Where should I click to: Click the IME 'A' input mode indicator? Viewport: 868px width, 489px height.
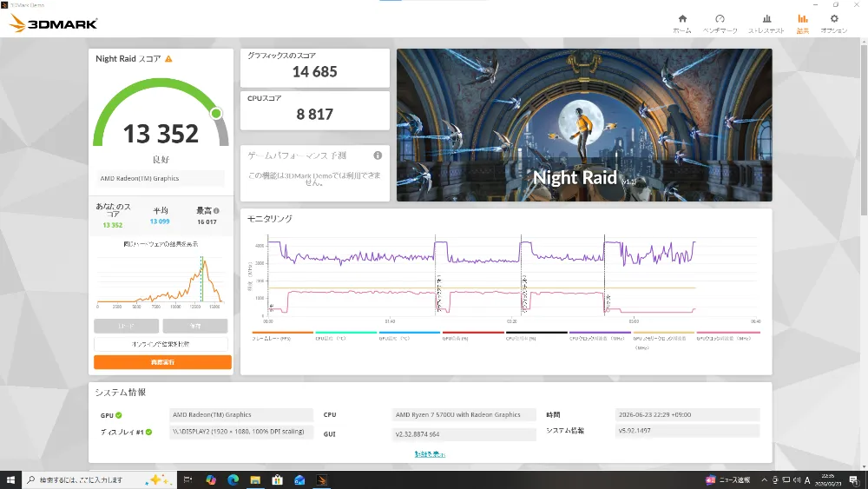pos(807,479)
